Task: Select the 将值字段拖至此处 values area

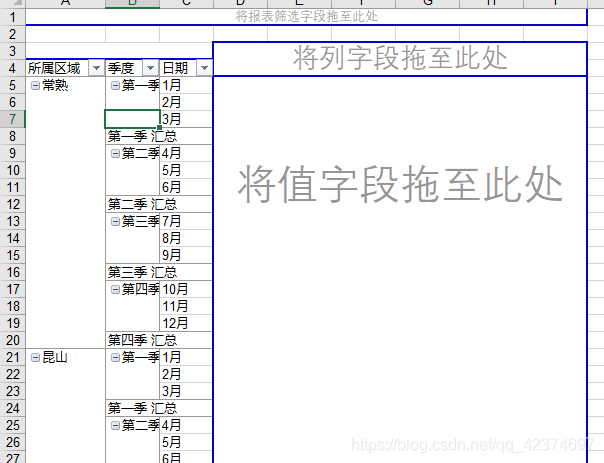Action: click(400, 270)
